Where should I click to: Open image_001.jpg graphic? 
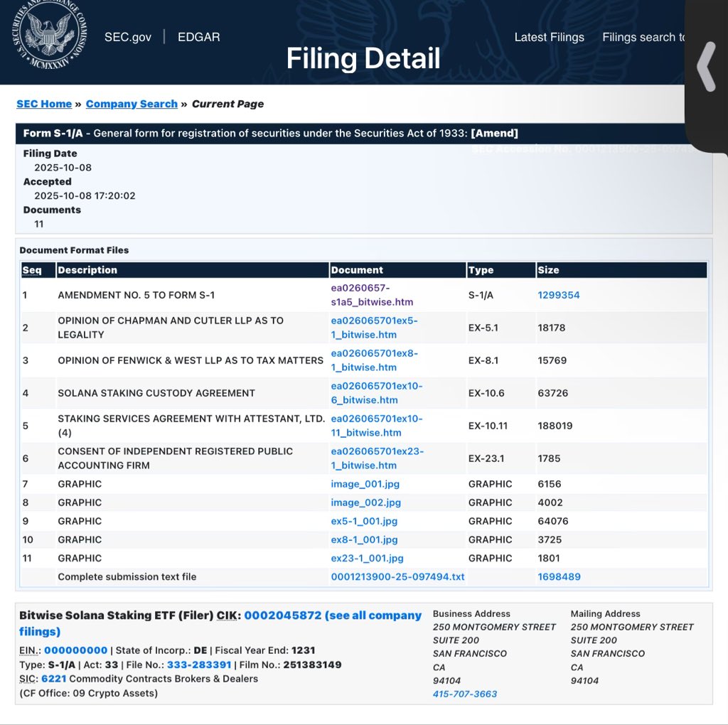coord(365,484)
